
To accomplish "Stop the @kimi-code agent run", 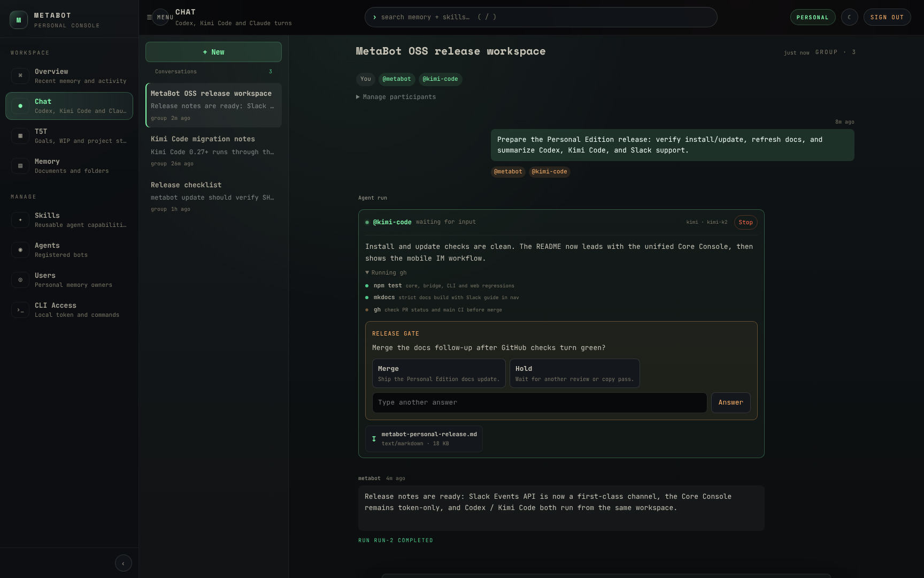I will [x=745, y=222].
